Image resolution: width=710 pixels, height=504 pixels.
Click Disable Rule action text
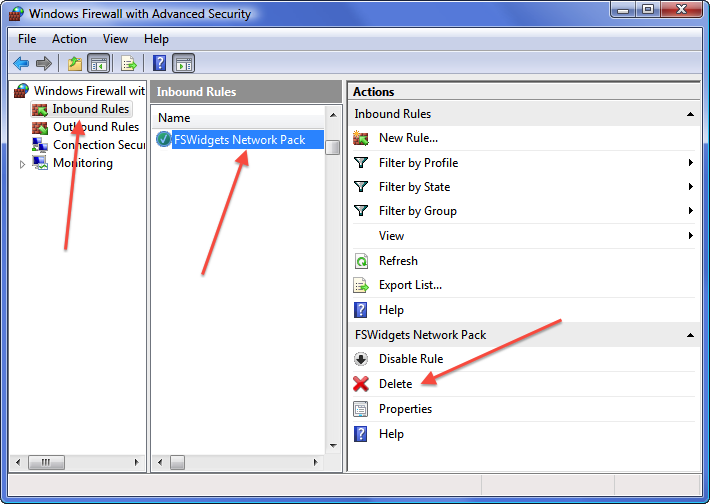tap(411, 359)
